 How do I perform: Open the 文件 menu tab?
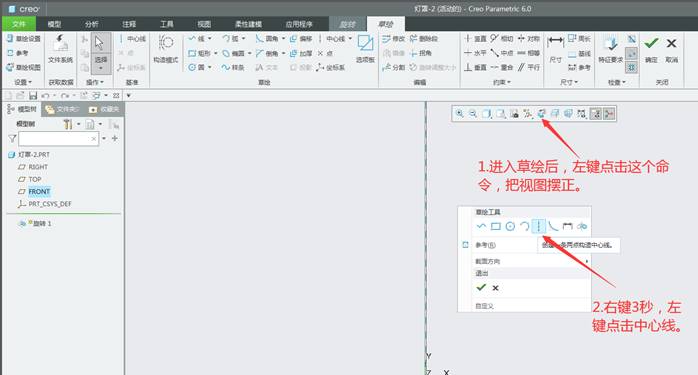tap(19, 24)
